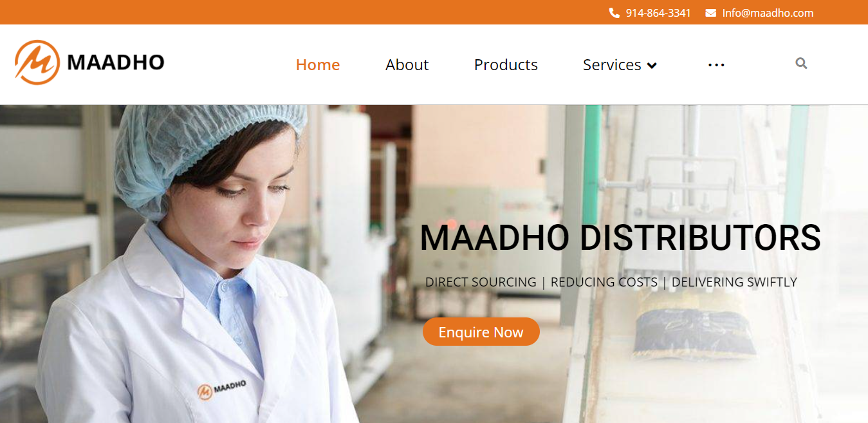Click the Maadho logo on lab coat
This screenshot has width=868, height=423.
click(222, 388)
